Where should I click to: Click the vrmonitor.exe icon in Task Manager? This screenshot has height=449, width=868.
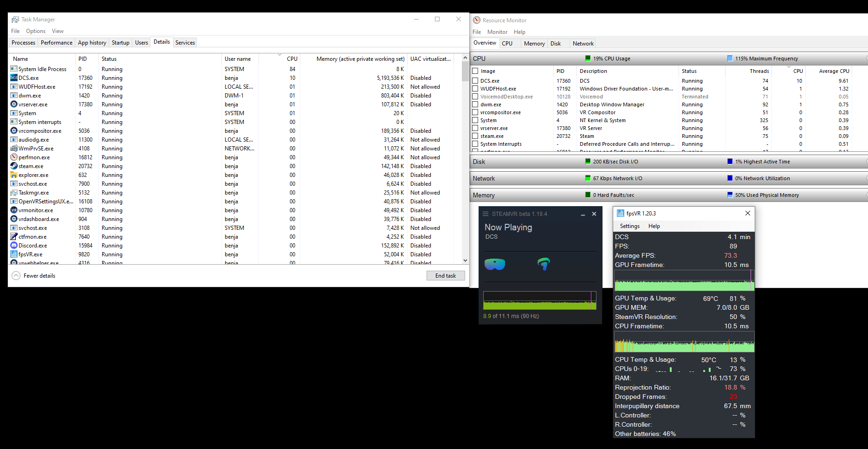tap(14, 210)
